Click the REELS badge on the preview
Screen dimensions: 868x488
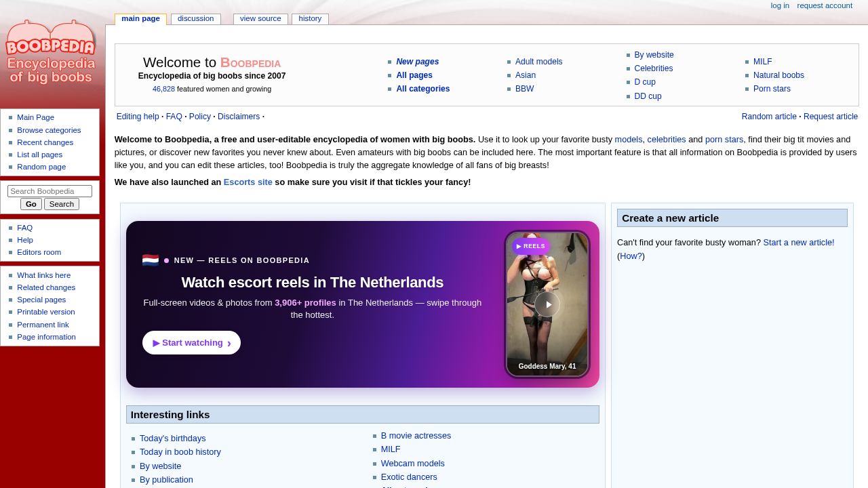click(x=530, y=246)
